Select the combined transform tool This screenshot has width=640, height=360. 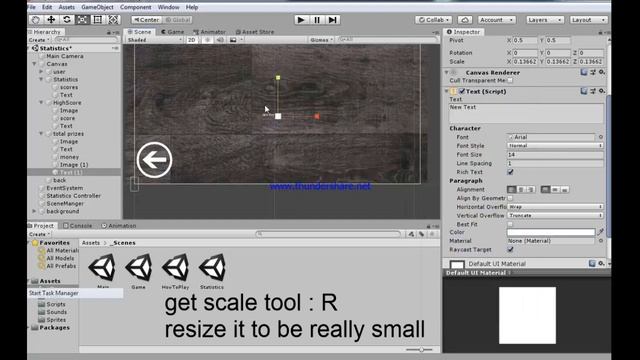(113, 20)
